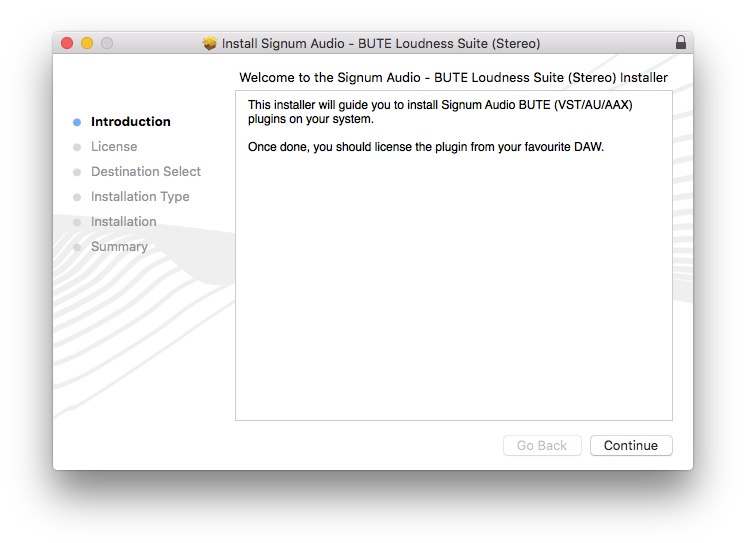The image size is (747, 543).
Task: Click the package icon in the title bar
Action: [x=210, y=44]
